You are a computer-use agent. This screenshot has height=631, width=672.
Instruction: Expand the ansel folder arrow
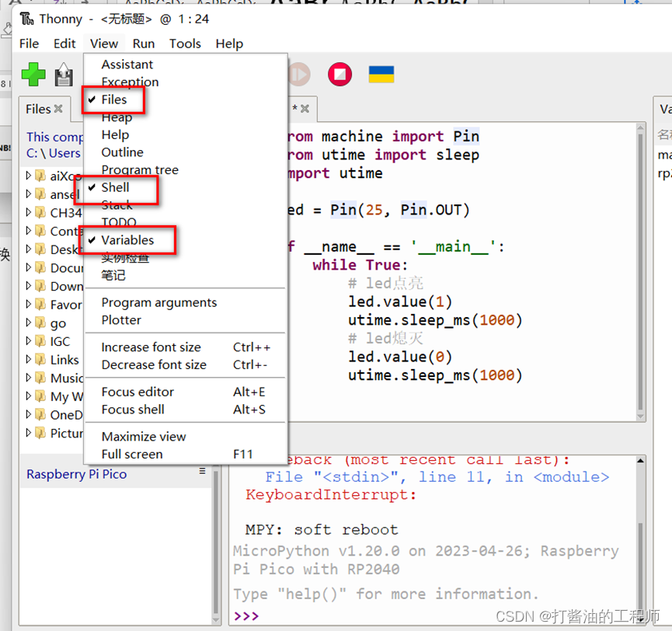(x=28, y=193)
